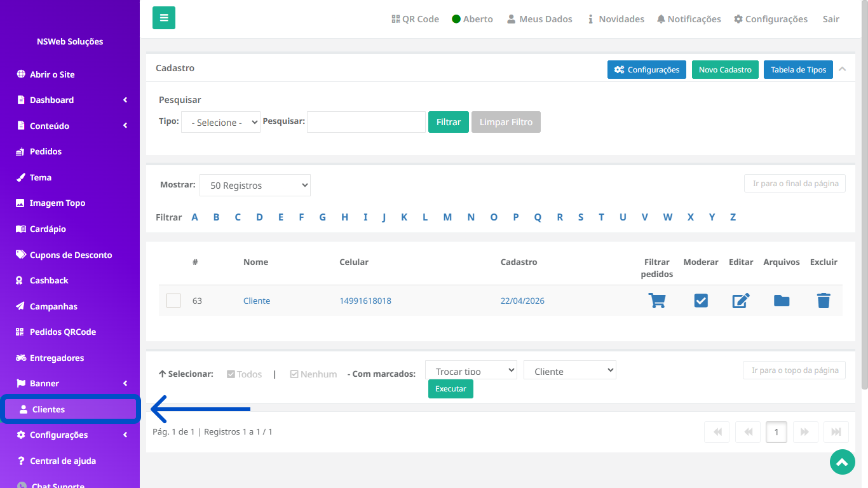Filter orders with cart icon for Cliente row
This screenshot has height=488, width=868.
point(657,301)
